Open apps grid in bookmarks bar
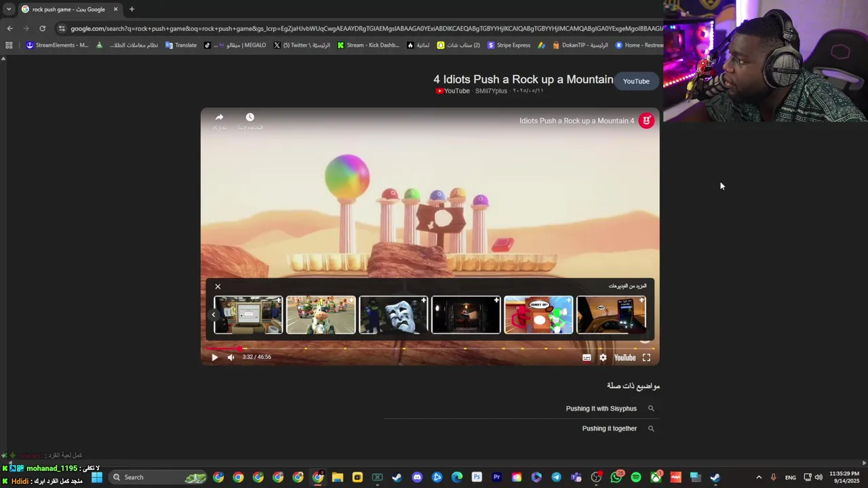This screenshot has height=488, width=868. (x=9, y=45)
